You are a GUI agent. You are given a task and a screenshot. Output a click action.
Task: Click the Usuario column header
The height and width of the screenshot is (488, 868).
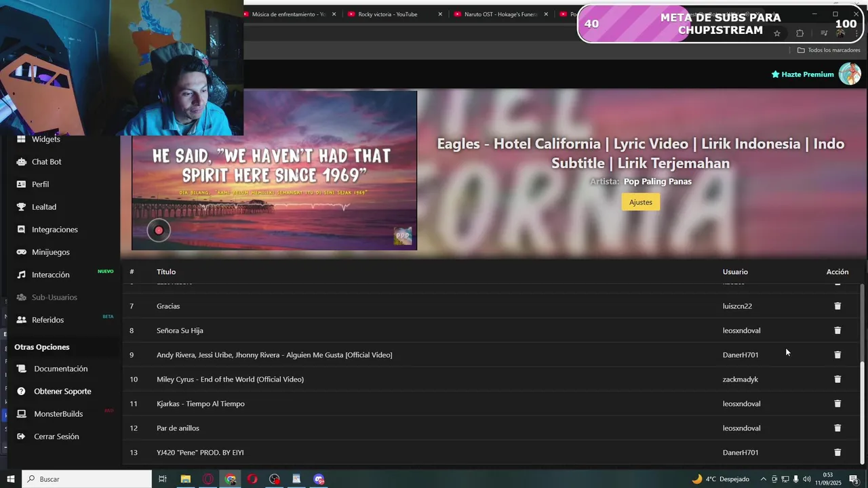(735, 272)
